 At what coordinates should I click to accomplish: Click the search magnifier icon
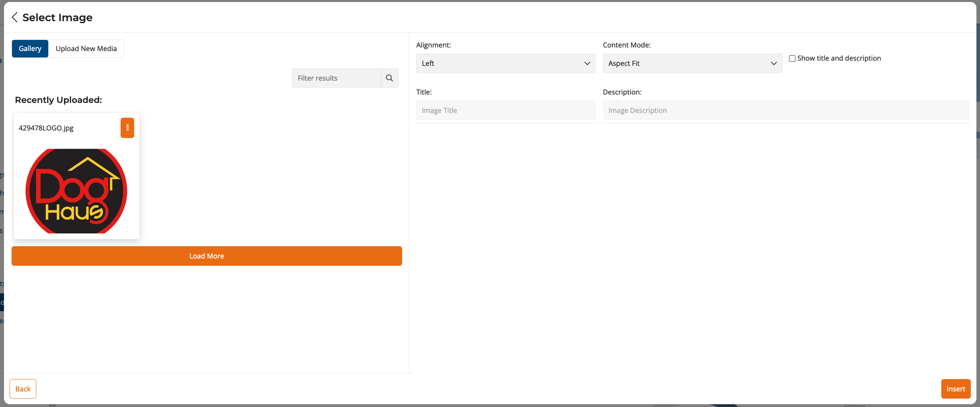[x=389, y=78]
